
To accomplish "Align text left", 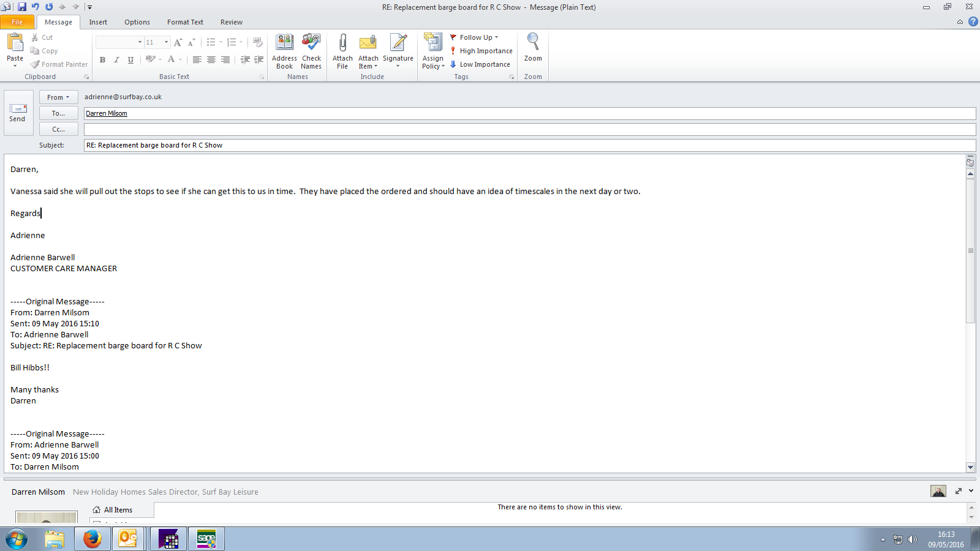I will coord(197,59).
